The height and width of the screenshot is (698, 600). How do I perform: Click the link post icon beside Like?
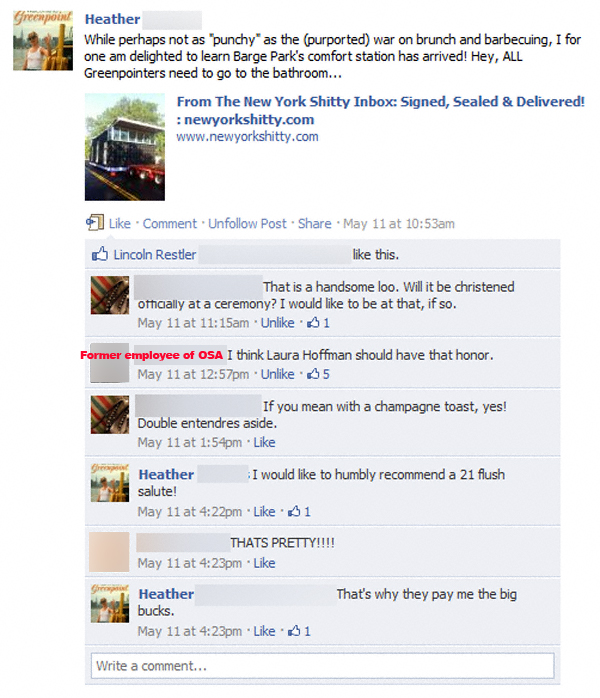tap(95, 222)
